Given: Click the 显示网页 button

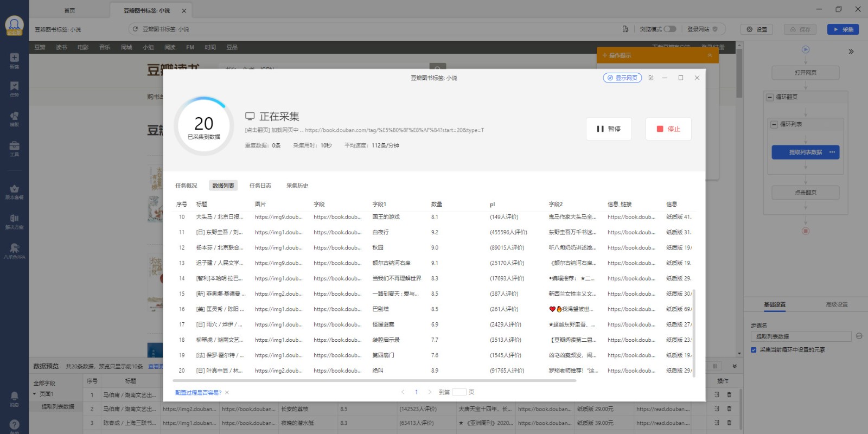Looking at the screenshot, I should click(x=622, y=78).
